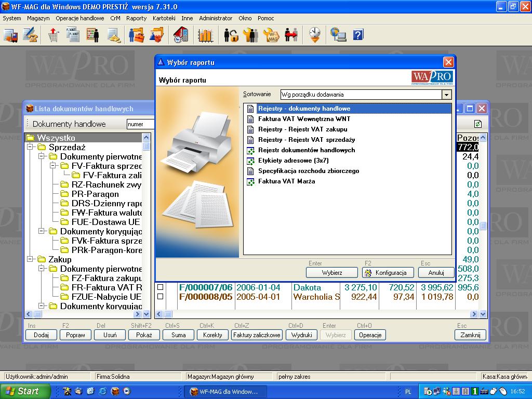The width and height of the screenshot is (532, 399).
Task: Click the padlock user lock toolbar icon
Action: click(x=231, y=35)
